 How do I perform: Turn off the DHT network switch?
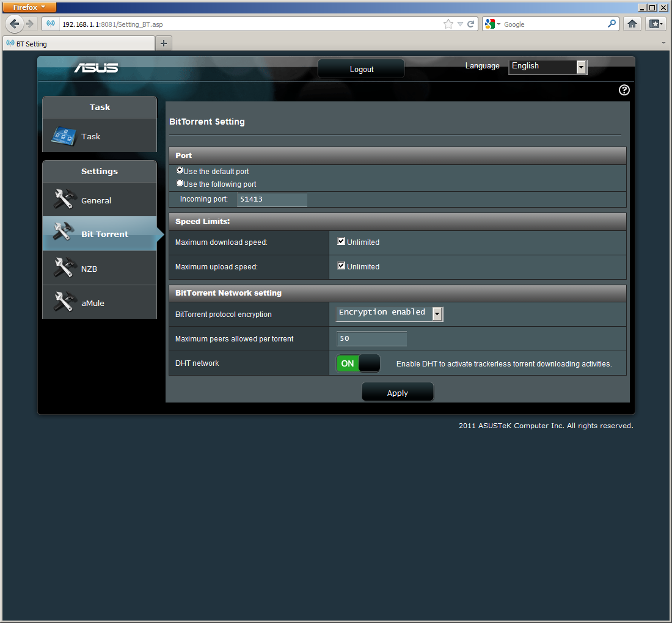coord(358,363)
